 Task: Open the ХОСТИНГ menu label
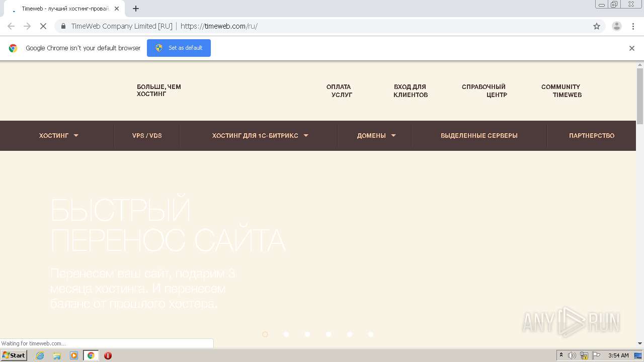coord(54,136)
